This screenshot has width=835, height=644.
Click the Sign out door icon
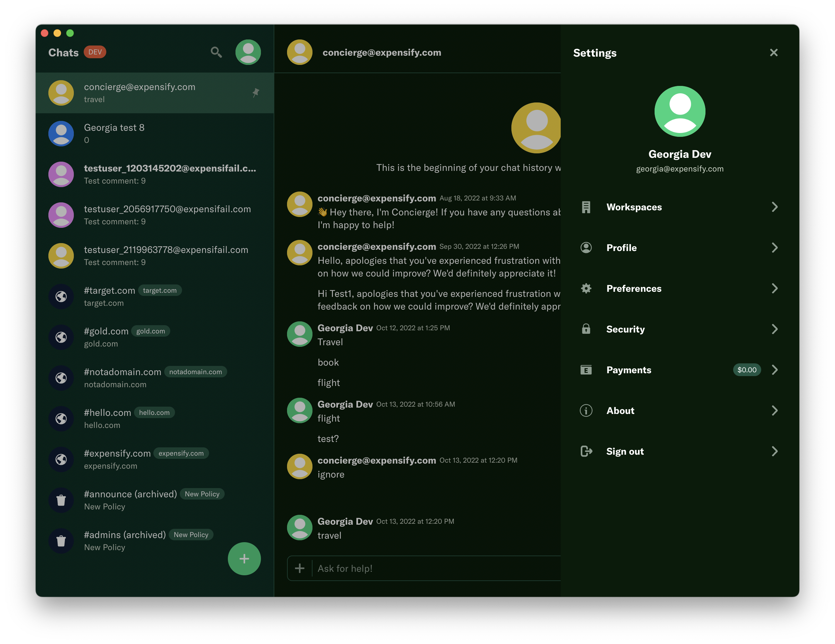point(586,451)
